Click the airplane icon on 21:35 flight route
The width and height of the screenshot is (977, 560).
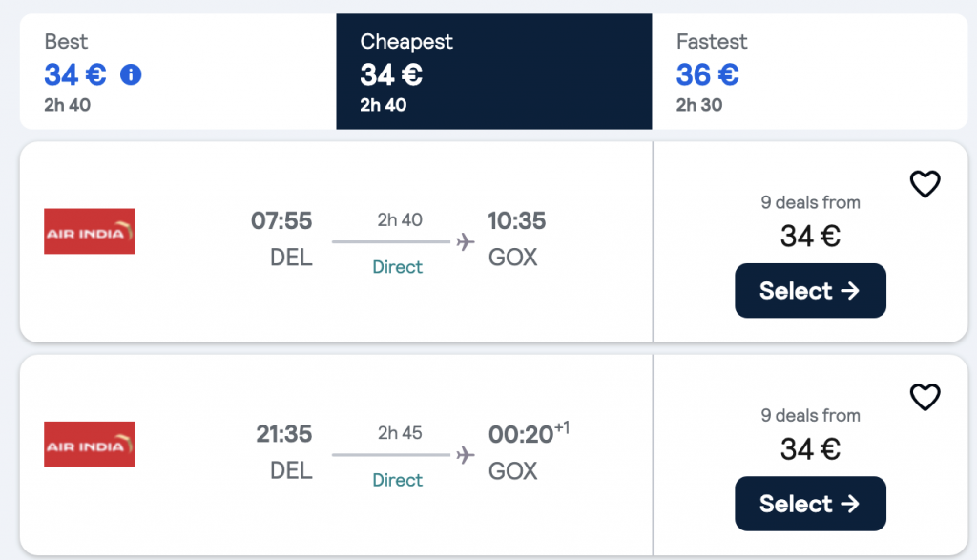tap(465, 455)
